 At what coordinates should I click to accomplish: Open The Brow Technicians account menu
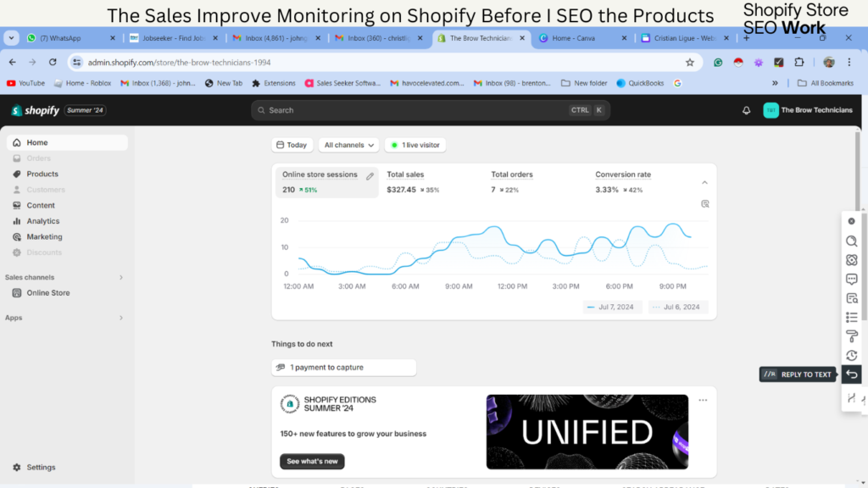[x=808, y=110]
